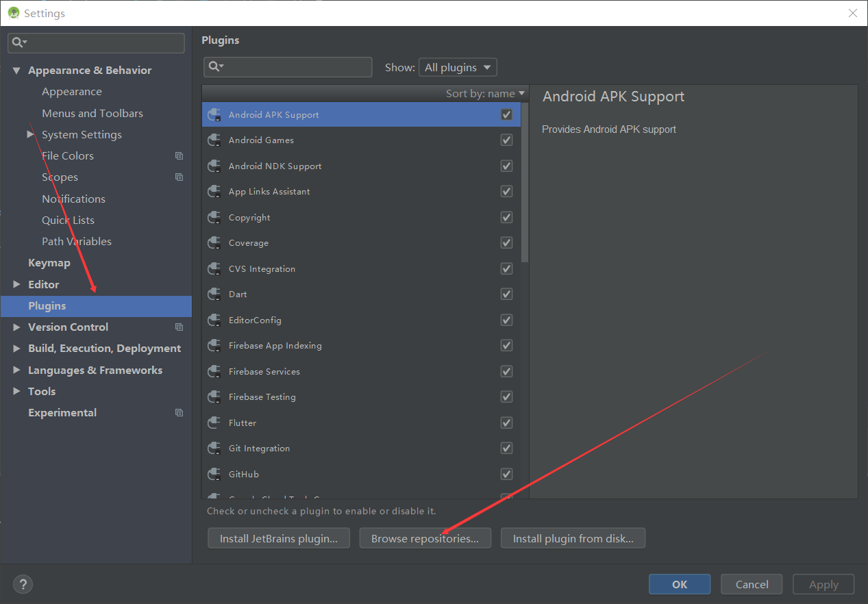Click the CVS Integration plugin icon
Viewport: 868px width, 604px height.
pos(214,268)
